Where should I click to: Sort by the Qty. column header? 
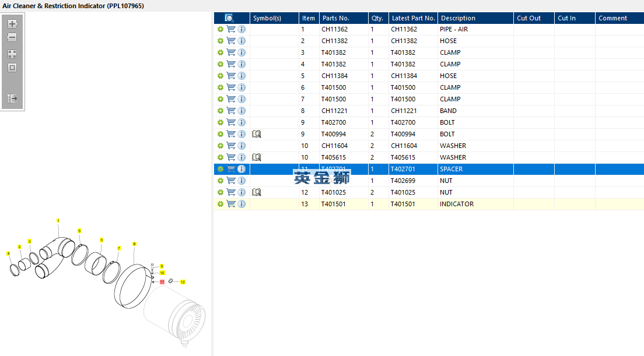(x=379, y=18)
